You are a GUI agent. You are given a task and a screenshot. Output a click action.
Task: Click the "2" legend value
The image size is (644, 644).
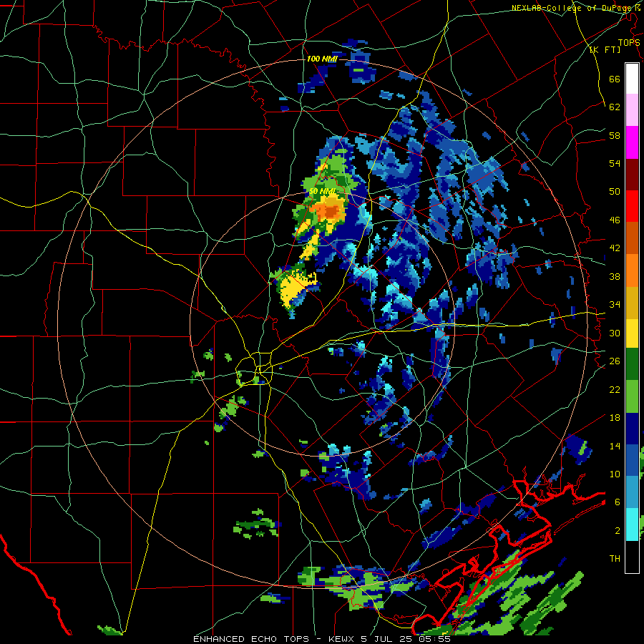tap(618, 531)
